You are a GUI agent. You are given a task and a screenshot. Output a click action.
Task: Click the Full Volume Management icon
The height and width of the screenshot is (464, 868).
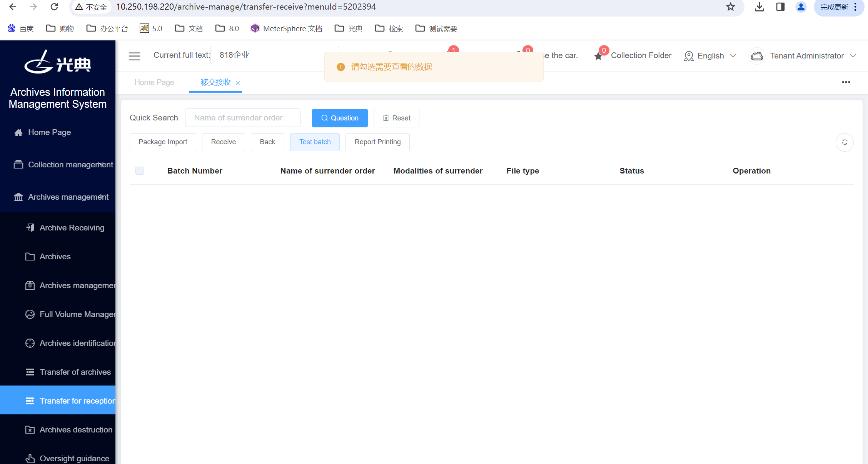click(30, 314)
